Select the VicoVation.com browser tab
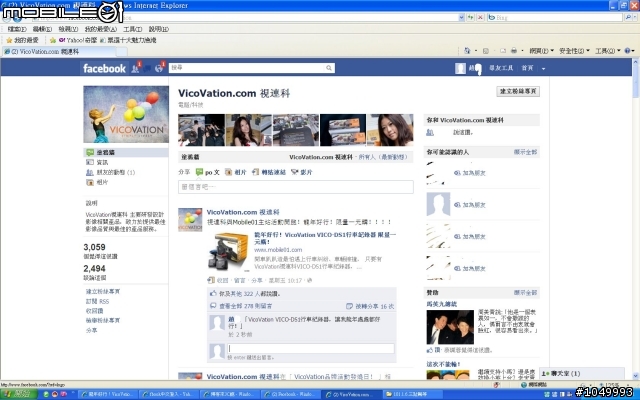The image size is (640, 400). (59, 51)
